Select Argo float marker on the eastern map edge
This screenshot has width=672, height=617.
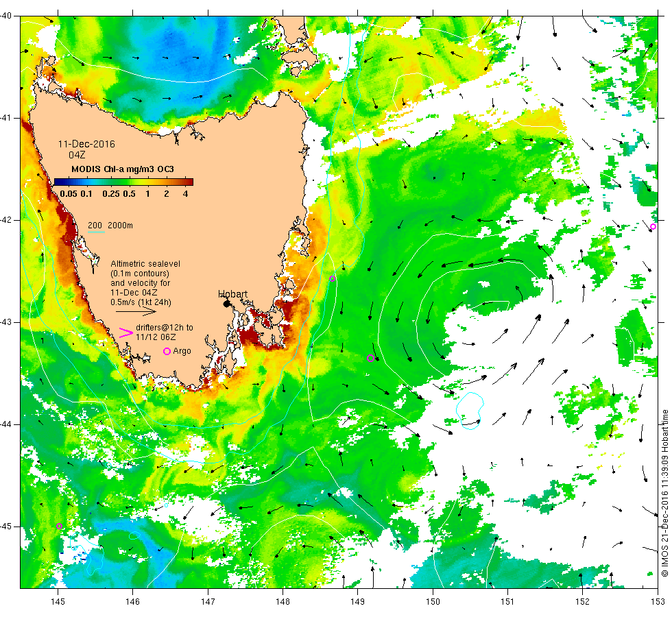click(x=653, y=227)
